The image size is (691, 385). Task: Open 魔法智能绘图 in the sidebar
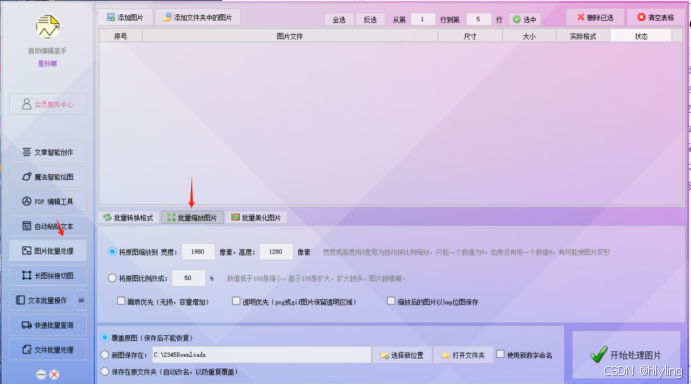[48, 177]
